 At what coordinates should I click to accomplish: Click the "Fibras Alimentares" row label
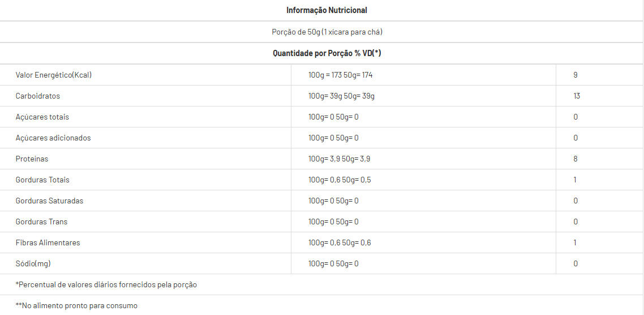(48, 242)
